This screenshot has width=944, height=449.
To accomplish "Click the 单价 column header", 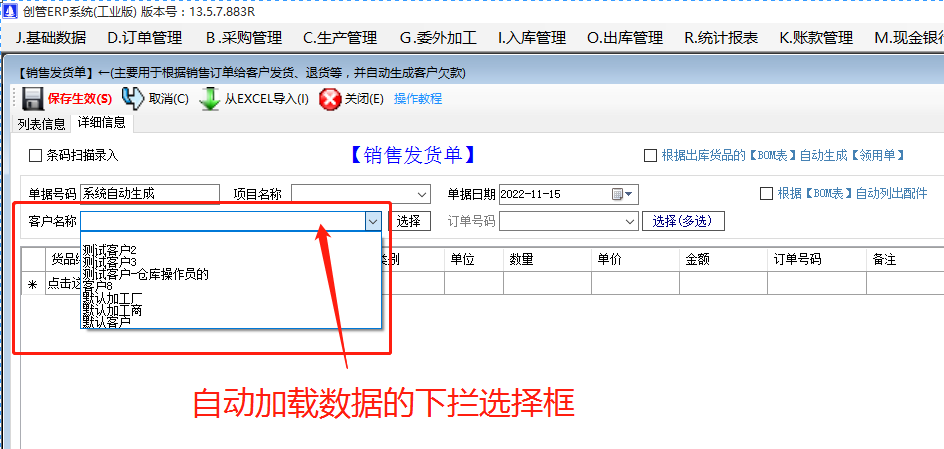I will pyautogui.click(x=636, y=259).
